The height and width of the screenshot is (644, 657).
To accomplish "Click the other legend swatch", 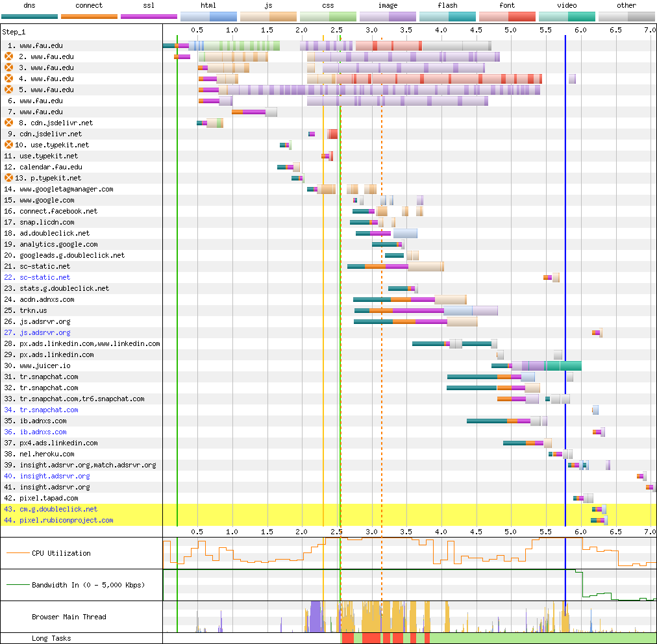I will click(627, 17).
